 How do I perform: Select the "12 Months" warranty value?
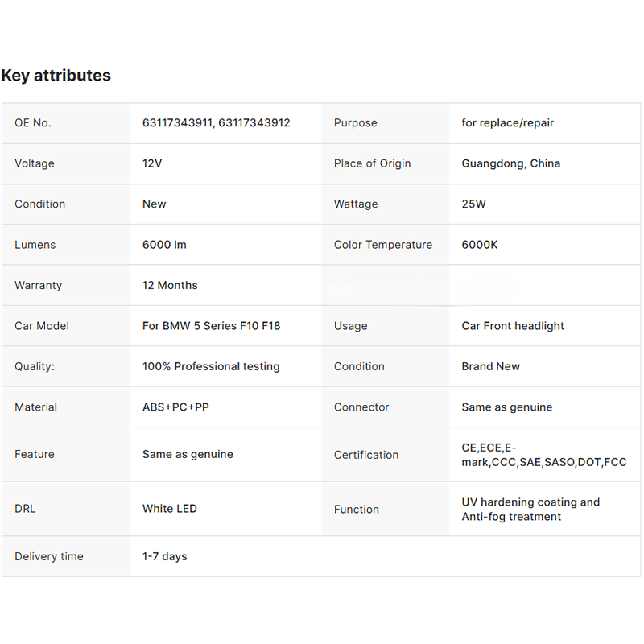(170, 286)
